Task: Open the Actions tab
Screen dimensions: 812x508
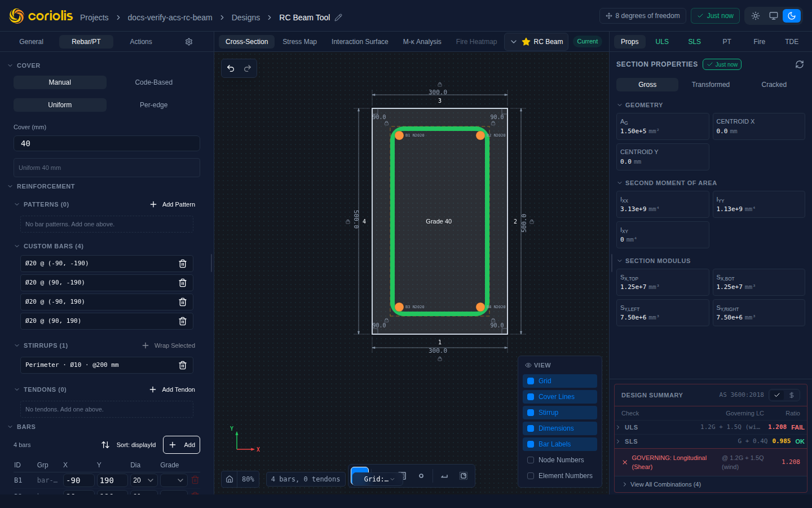Action: pyautogui.click(x=141, y=42)
